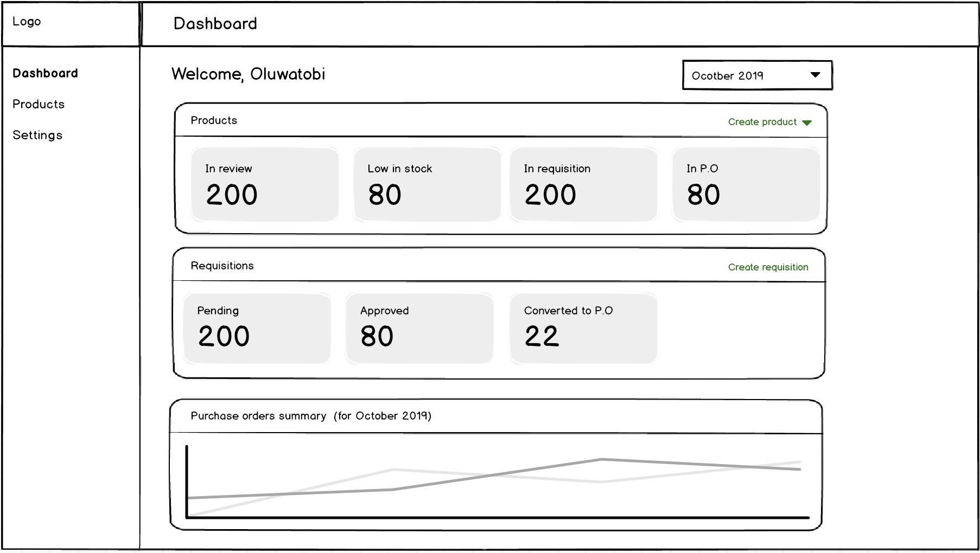Open the In review products card
The height and width of the screenshot is (553, 980).
265,184
